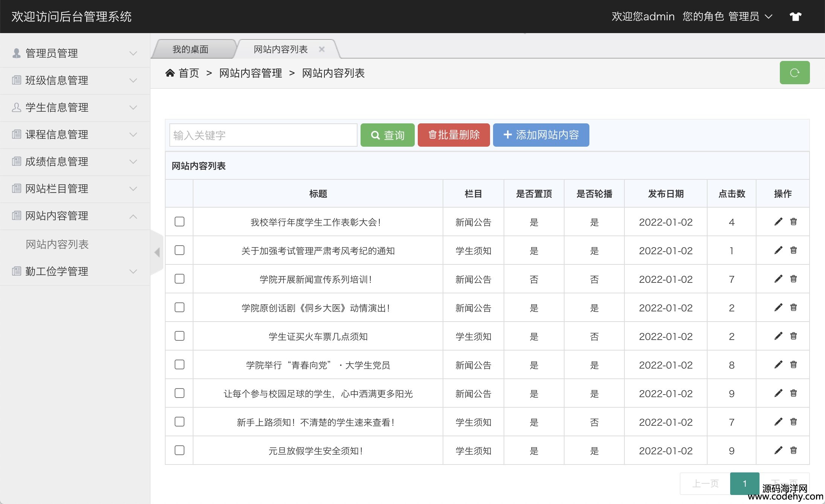Click 批量删除 button
Screen dimensions: 825x504
tap(454, 135)
